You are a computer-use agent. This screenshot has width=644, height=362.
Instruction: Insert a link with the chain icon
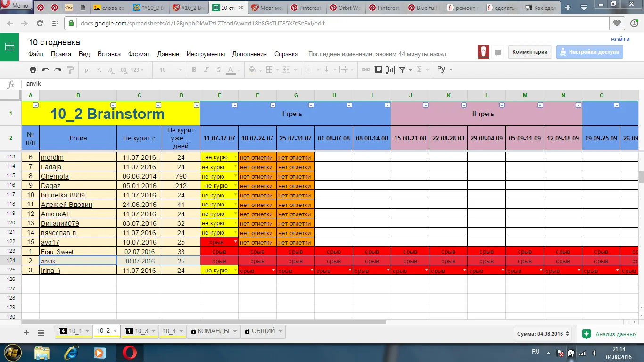pos(365,70)
